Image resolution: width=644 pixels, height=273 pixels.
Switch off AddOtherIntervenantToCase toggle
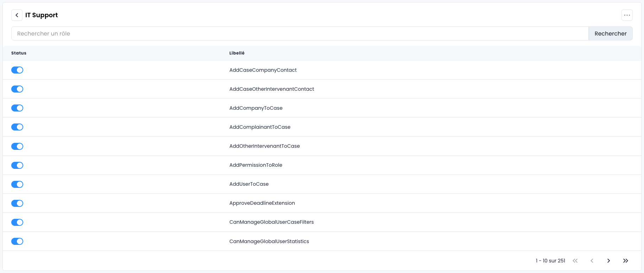[x=17, y=146]
